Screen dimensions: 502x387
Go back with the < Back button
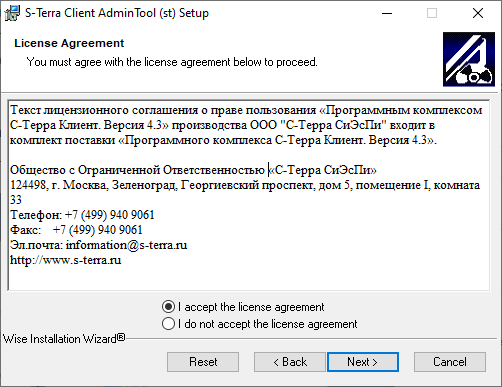pyautogui.click(x=290, y=362)
